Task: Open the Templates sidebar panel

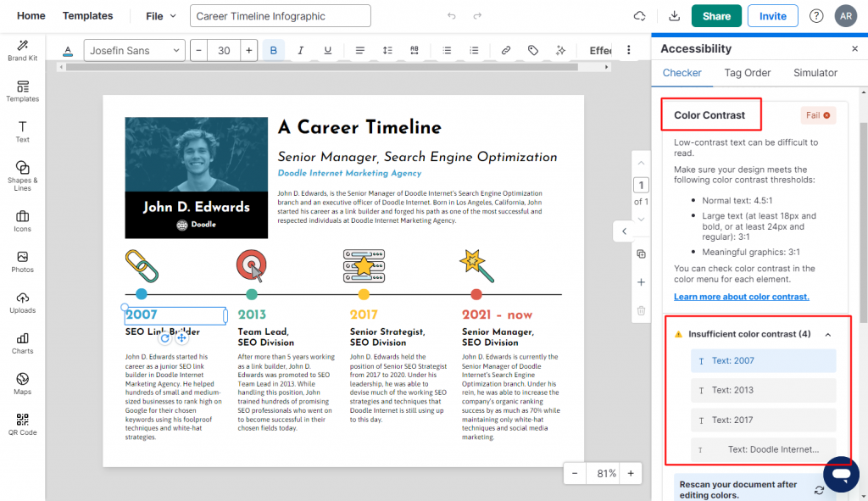Action: point(23,92)
